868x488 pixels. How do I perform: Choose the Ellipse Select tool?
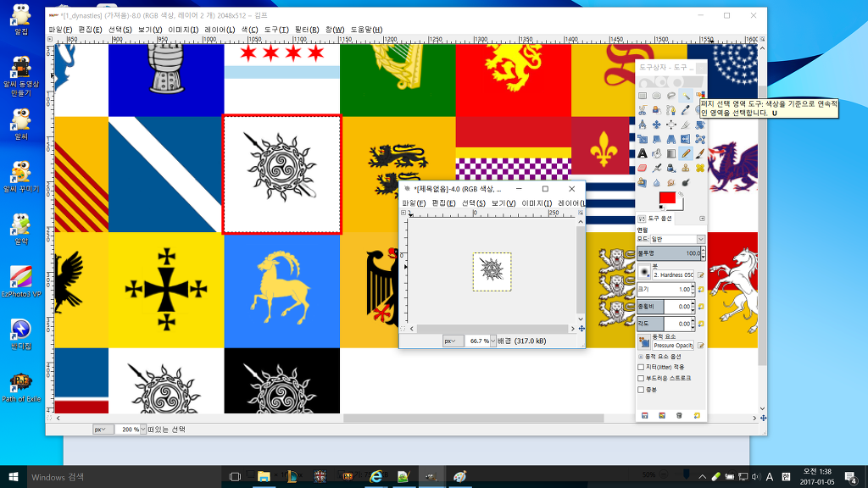tap(657, 96)
